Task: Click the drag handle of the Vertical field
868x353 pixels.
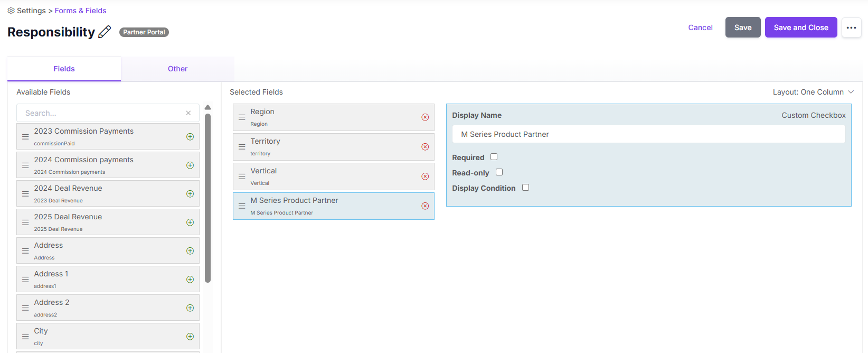Action: [x=242, y=176]
